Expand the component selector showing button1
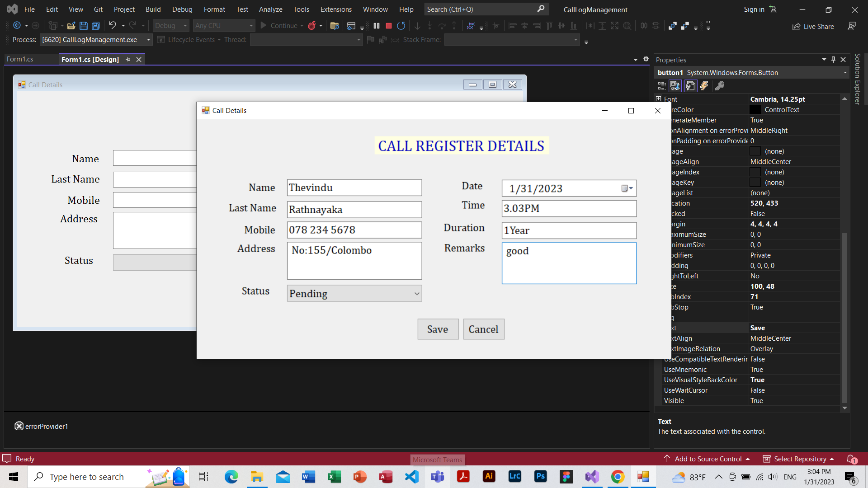Viewport: 868px width, 488px height. point(844,72)
